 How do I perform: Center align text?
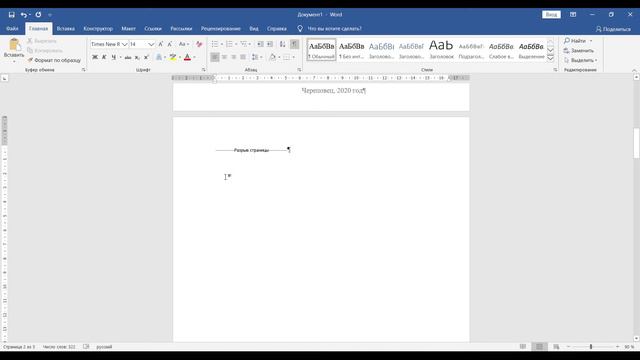[224, 57]
